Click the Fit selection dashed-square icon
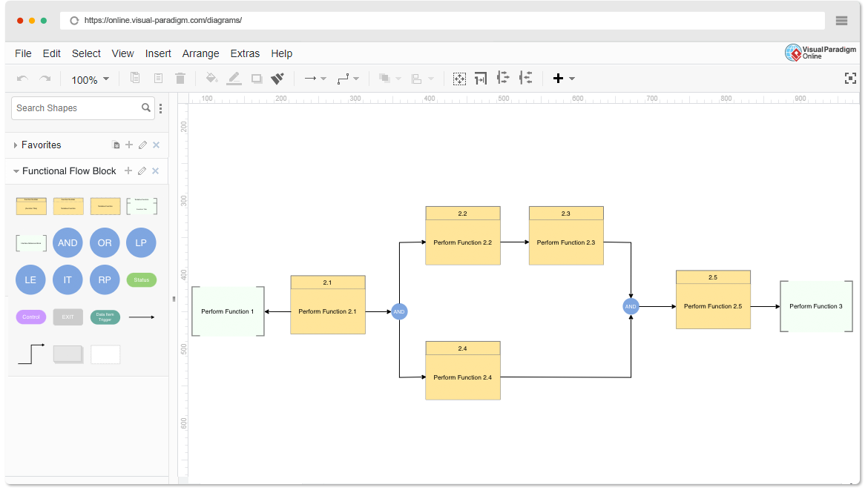This screenshot has width=868, height=493. tap(459, 79)
